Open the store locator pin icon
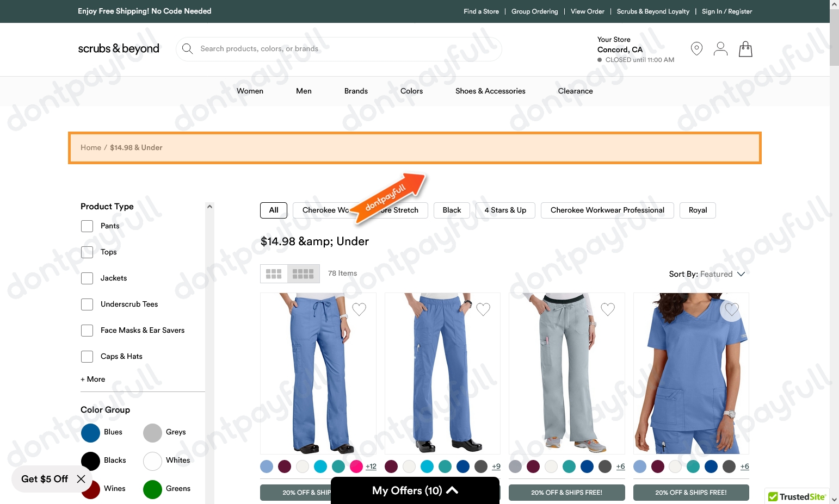This screenshot has width=839, height=504. (x=696, y=48)
